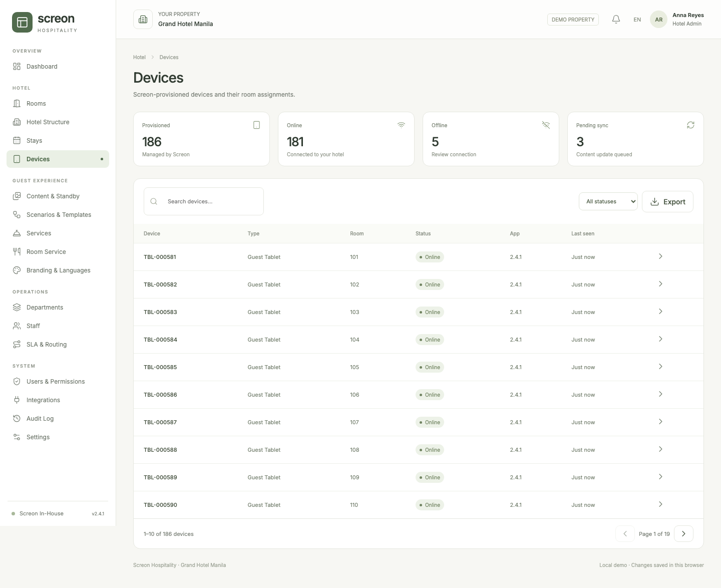This screenshot has width=721, height=588.
Task: Expand device TBL-000584 row chevron
Action: (x=660, y=339)
